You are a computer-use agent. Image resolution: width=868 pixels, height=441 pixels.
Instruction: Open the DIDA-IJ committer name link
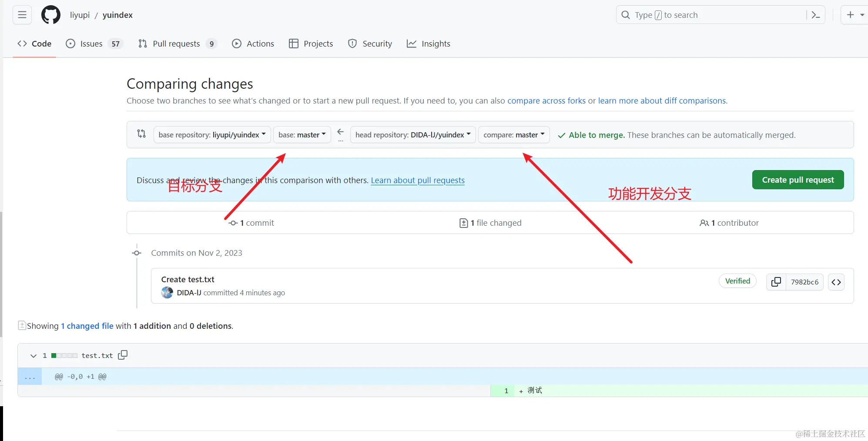point(189,293)
